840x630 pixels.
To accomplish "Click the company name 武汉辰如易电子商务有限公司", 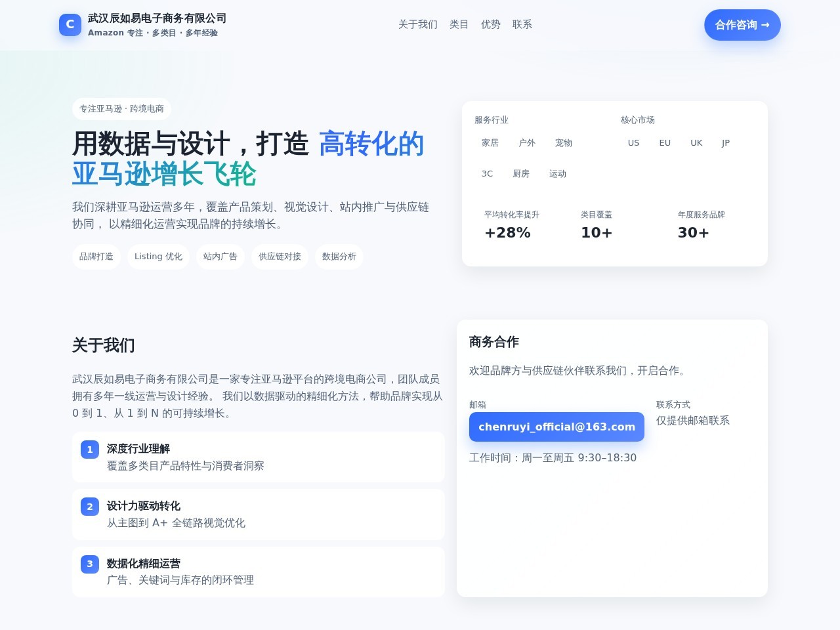I will click(157, 18).
